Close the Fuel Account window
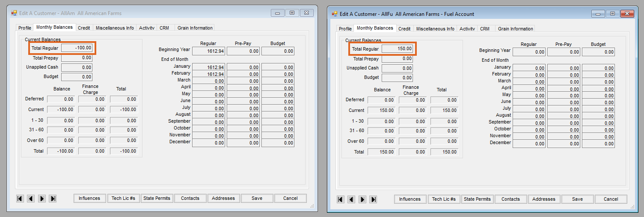The image size is (644, 217). pos(627,14)
